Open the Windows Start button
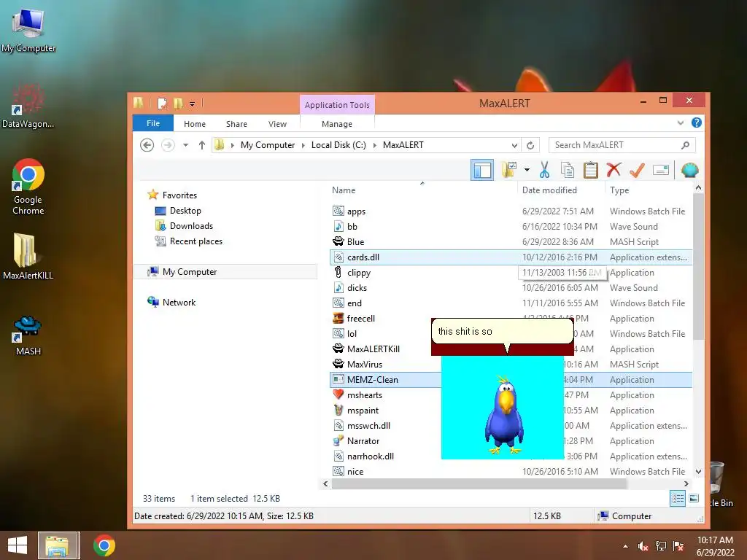The image size is (747, 560). point(18,545)
